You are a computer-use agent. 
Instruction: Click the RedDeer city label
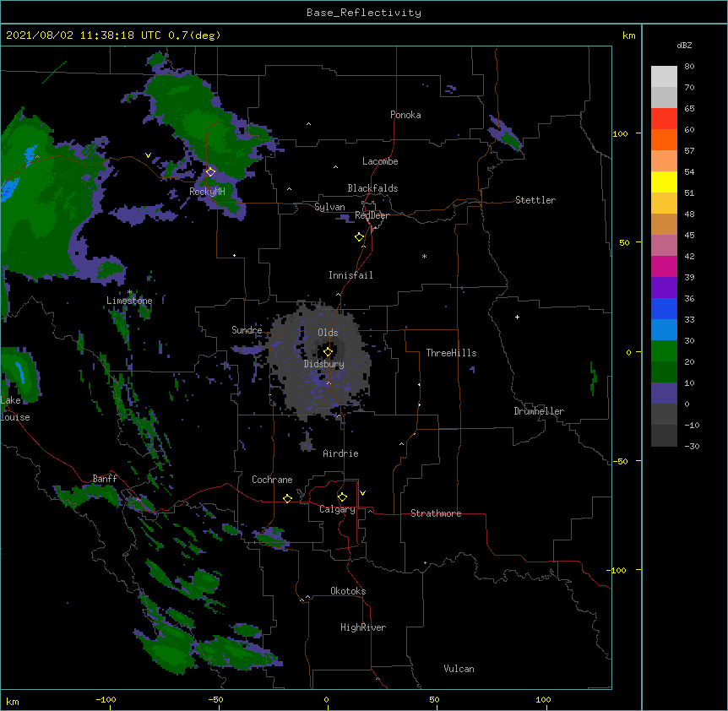pos(372,215)
